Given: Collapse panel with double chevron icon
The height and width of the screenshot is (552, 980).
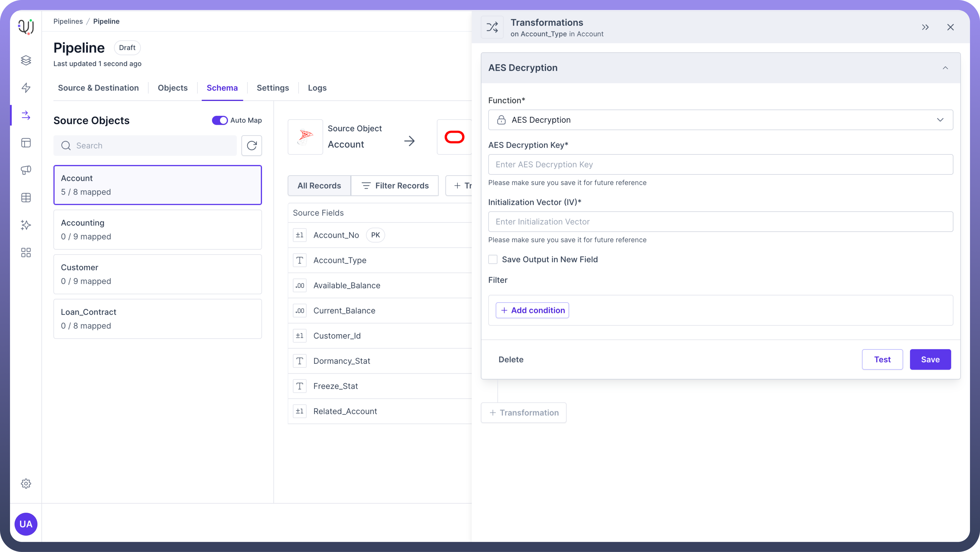Looking at the screenshot, I should pyautogui.click(x=925, y=27).
